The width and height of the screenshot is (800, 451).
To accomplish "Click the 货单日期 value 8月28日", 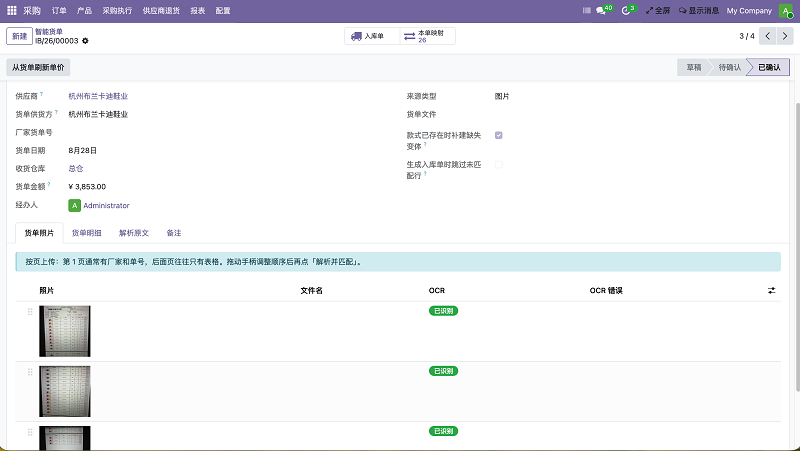I will (83, 151).
